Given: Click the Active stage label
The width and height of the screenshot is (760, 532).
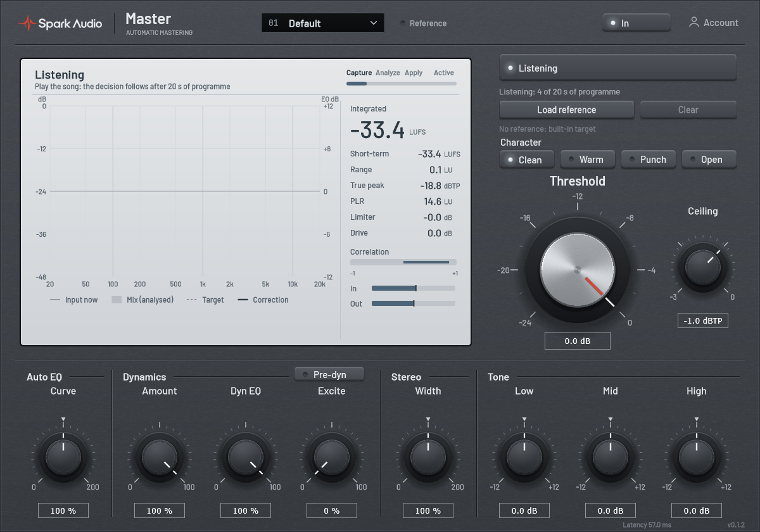Looking at the screenshot, I should tap(444, 73).
